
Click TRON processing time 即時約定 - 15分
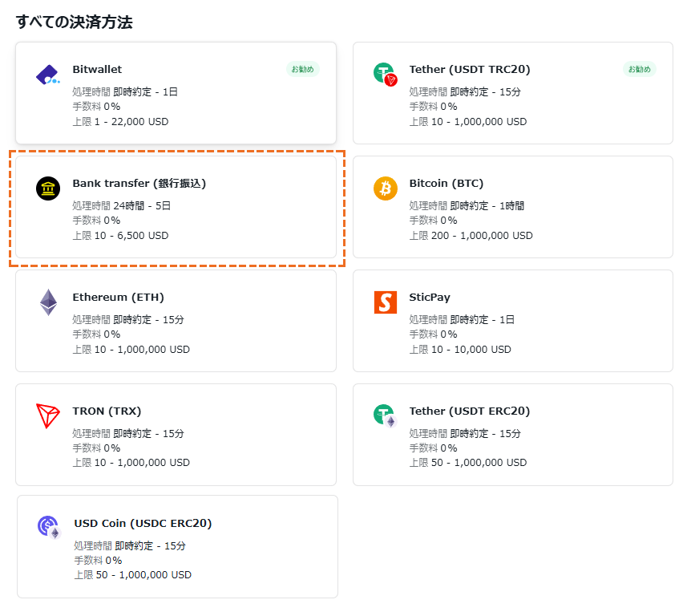pyautogui.click(x=128, y=433)
